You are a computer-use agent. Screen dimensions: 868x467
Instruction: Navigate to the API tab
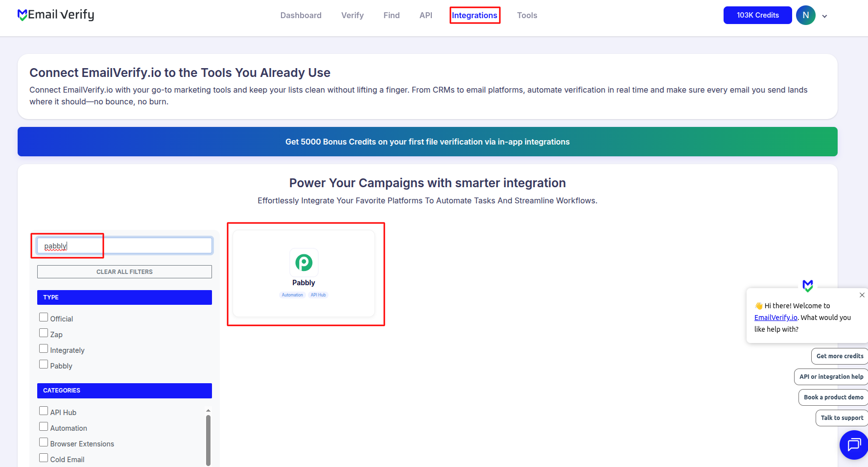pyautogui.click(x=426, y=15)
